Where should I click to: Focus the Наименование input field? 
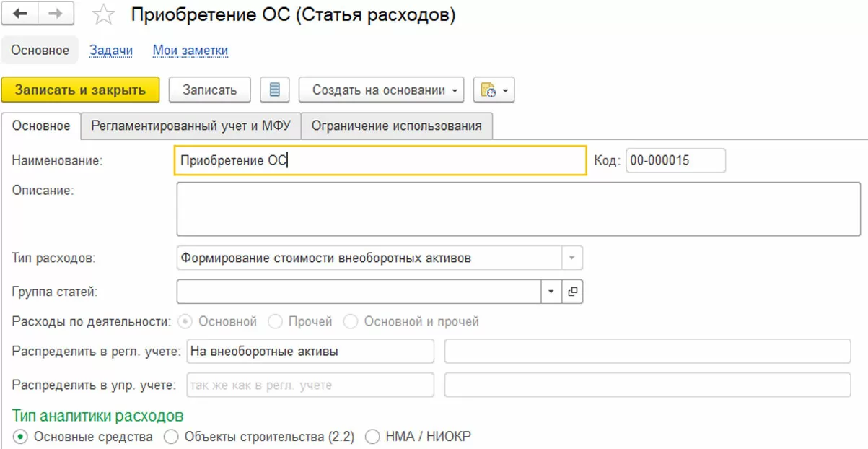pos(380,161)
